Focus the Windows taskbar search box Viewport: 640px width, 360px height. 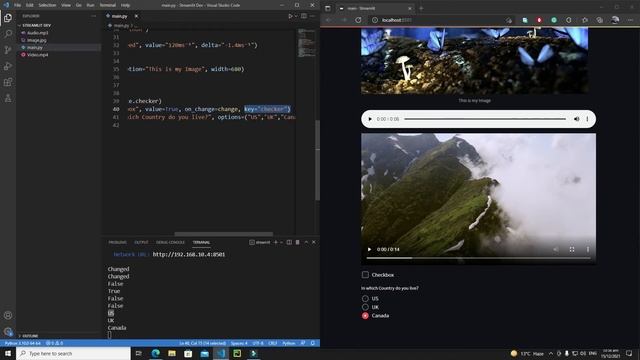(73, 353)
